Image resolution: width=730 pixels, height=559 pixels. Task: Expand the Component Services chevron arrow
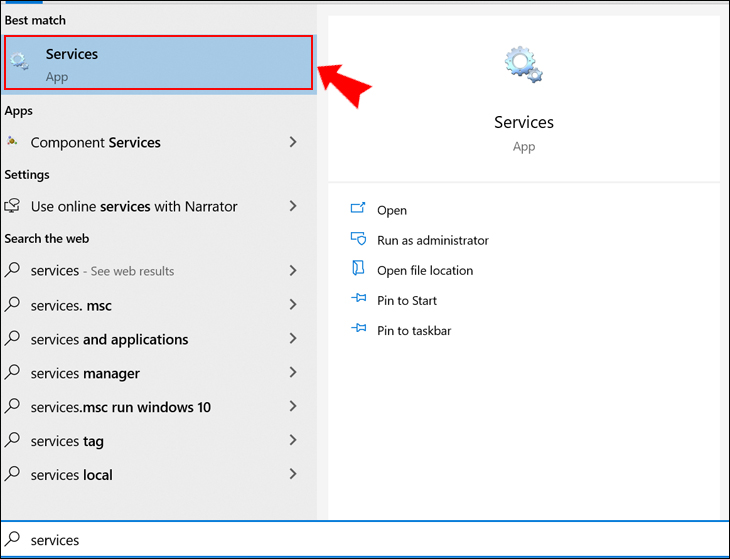click(293, 142)
